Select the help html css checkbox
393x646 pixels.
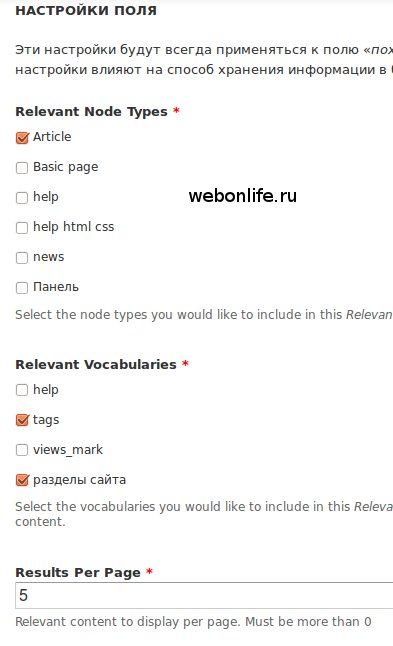(x=22, y=227)
